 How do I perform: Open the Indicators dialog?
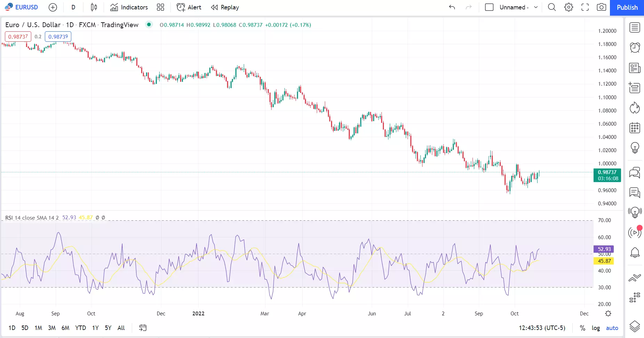(x=129, y=7)
